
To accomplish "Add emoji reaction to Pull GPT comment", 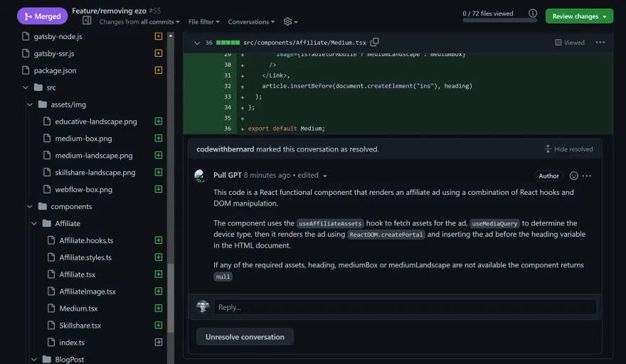I will pos(573,176).
